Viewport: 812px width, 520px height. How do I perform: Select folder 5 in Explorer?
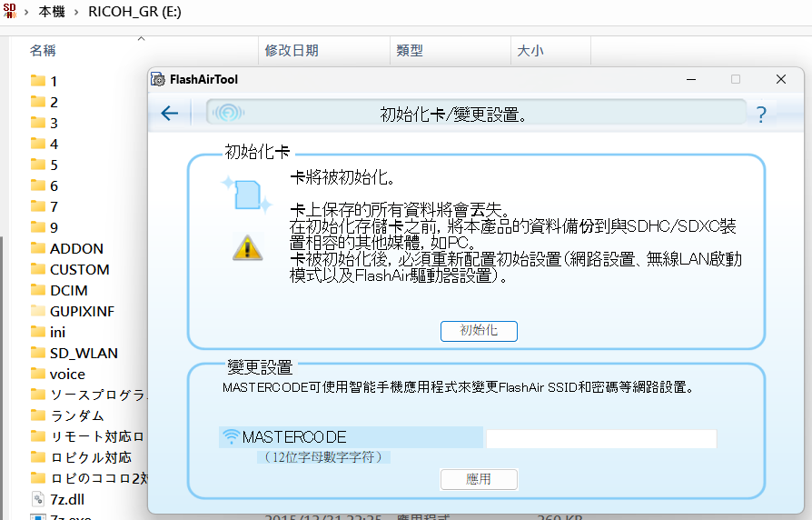44,165
